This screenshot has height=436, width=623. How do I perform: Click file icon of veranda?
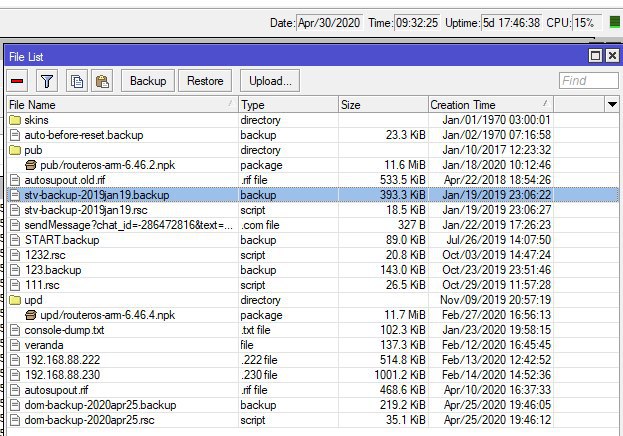[x=15, y=345]
